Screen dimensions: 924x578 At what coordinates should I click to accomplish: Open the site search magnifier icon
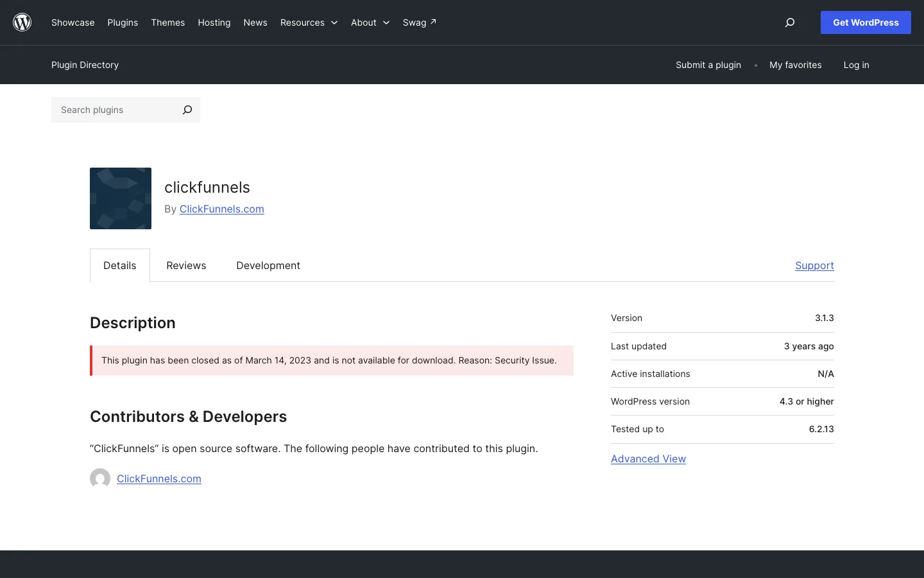coord(790,22)
